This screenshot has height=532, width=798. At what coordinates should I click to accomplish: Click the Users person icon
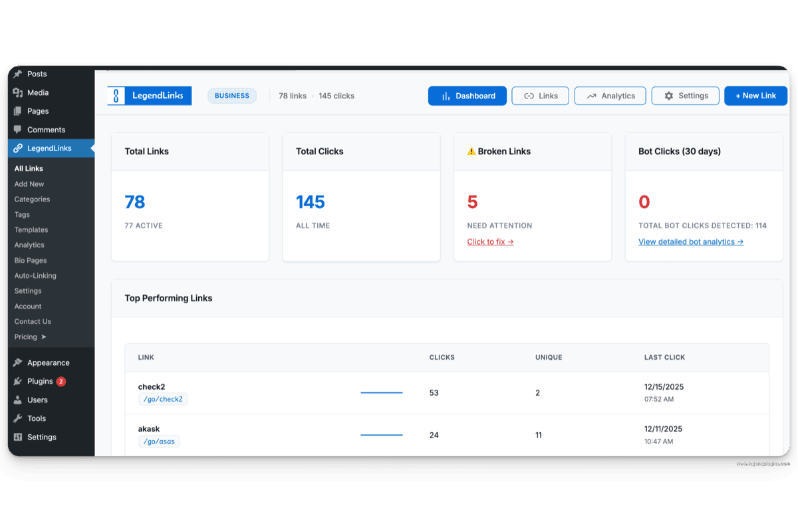pos(18,400)
